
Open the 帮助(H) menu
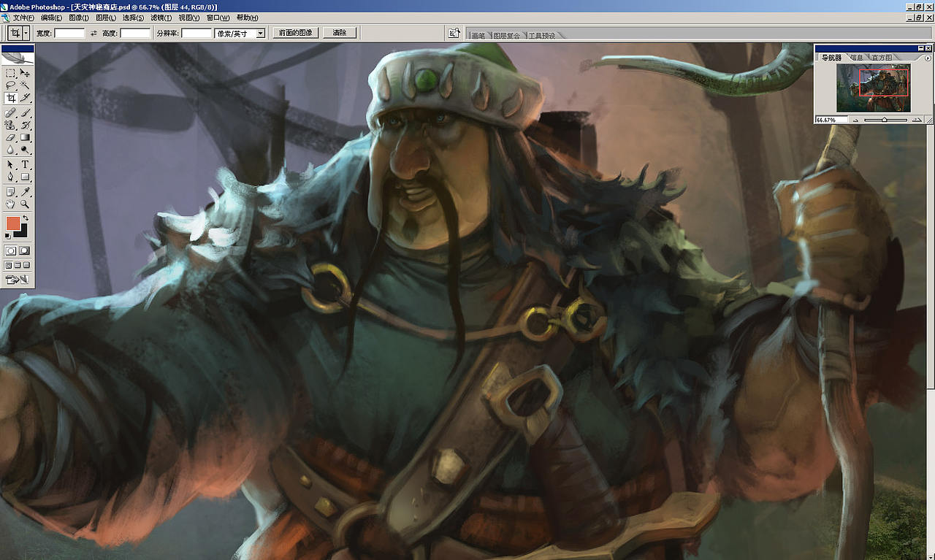247,18
